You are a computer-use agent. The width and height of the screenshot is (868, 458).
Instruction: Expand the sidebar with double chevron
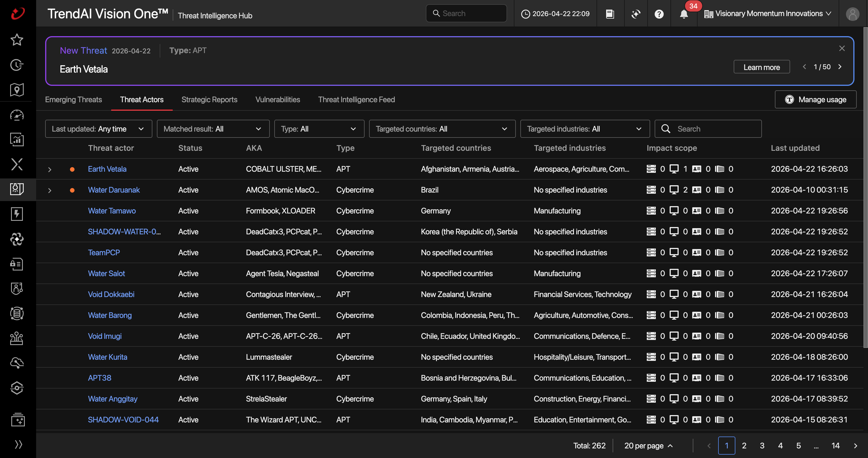(x=18, y=444)
